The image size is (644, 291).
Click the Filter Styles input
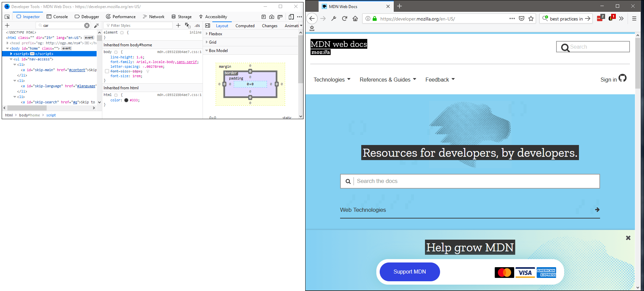tap(138, 26)
